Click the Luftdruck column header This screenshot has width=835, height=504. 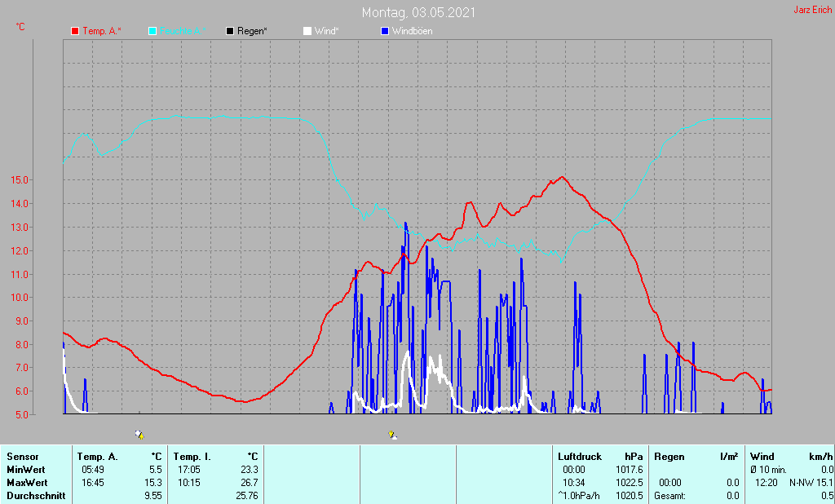[x=580, y=457]
